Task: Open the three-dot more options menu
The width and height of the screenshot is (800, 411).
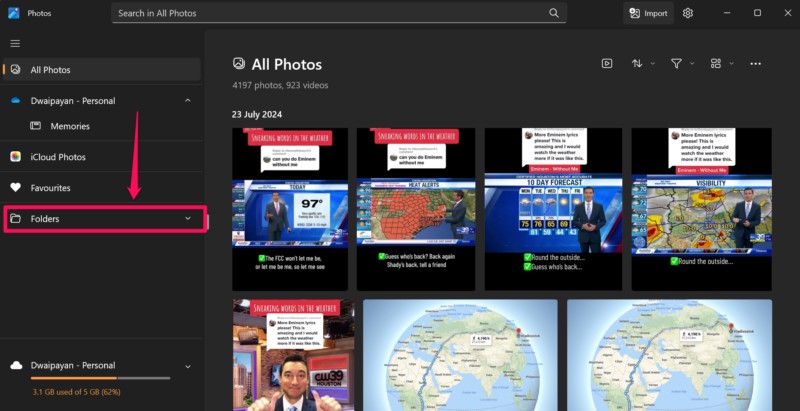Action: [x=755, y=64]
